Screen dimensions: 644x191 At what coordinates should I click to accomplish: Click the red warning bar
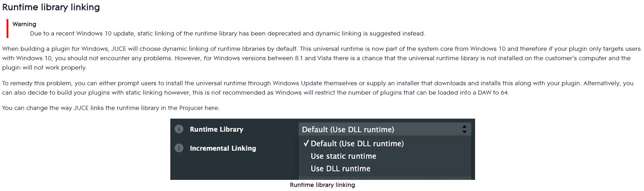click(x=7, y=29)
